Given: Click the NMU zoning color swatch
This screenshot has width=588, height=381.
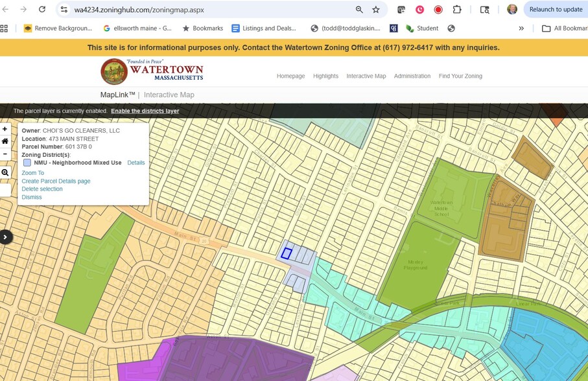Looking at the screenshot, I should (x=27, y=163).
